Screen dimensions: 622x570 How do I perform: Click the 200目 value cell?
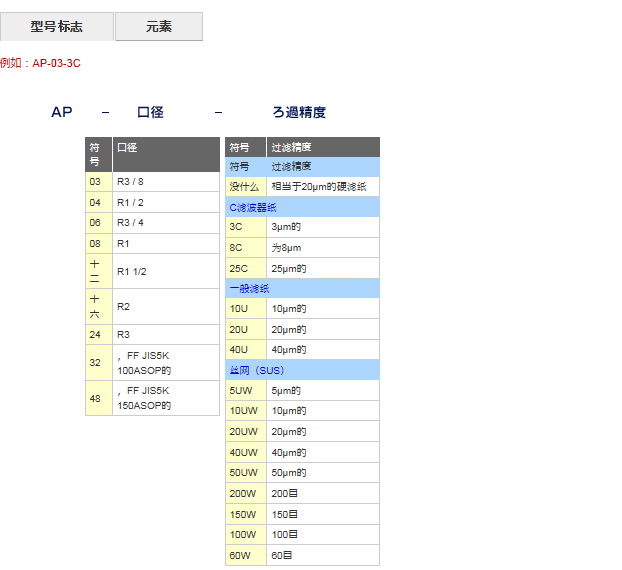point(323,493)
